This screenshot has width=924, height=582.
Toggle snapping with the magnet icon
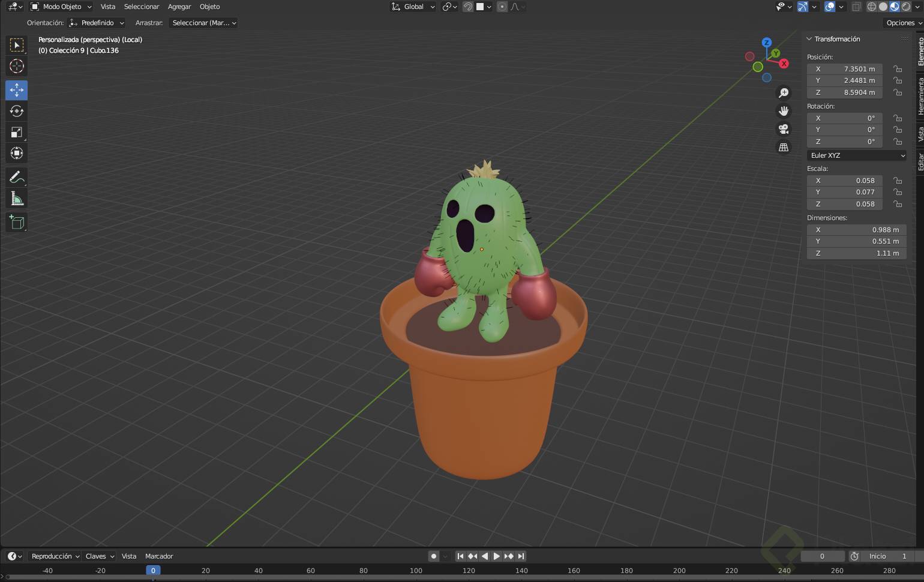(468, 7)
